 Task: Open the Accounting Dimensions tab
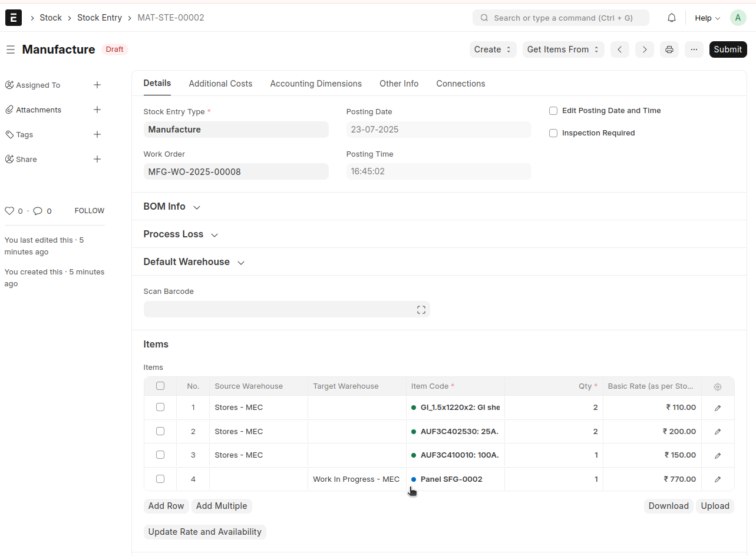(316, 84)
